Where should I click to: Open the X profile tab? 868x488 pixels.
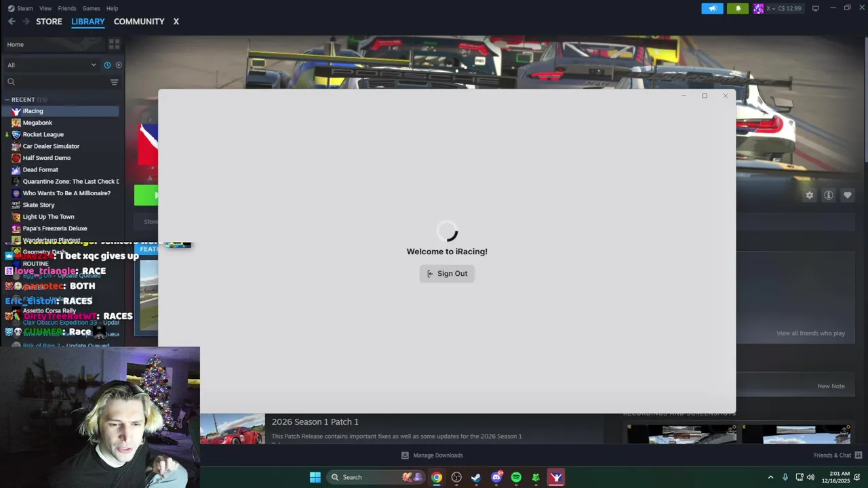pyautogui.click(x=176, y=22)
